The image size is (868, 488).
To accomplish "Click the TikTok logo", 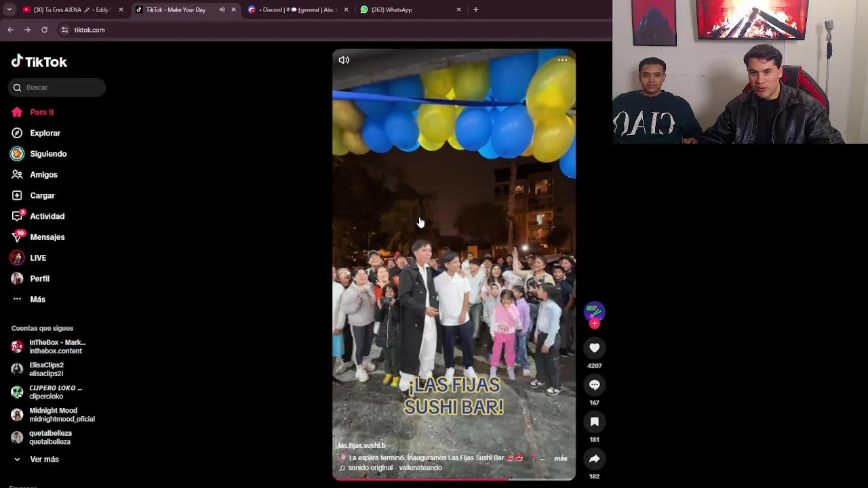I will point(39,62).
